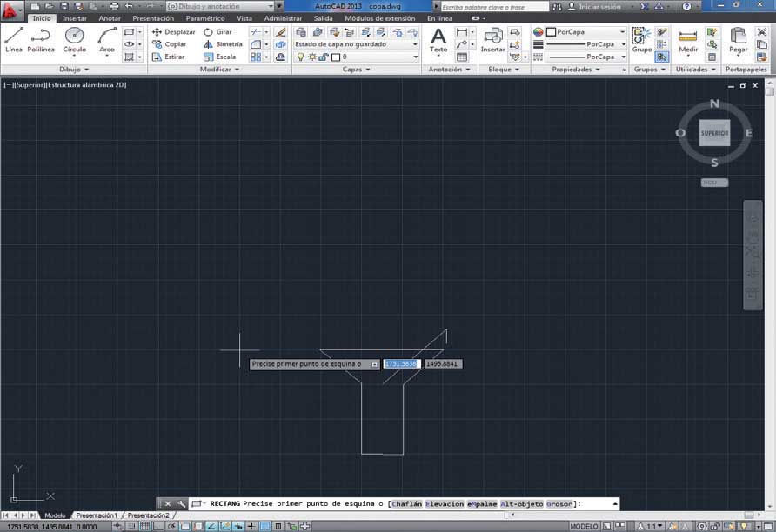
Task: Click the eraser icon in Modificar panel
Action: 280,31
